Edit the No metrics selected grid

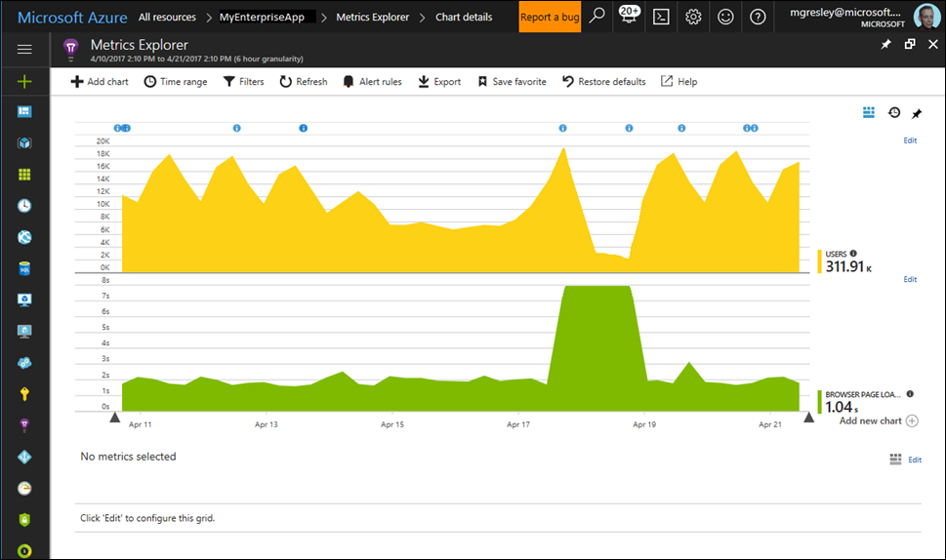tap(915, 460)
